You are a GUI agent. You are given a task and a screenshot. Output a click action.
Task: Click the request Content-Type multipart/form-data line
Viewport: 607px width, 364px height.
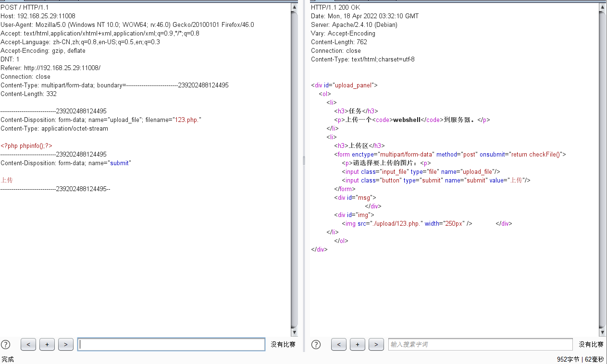pos(115,85)
